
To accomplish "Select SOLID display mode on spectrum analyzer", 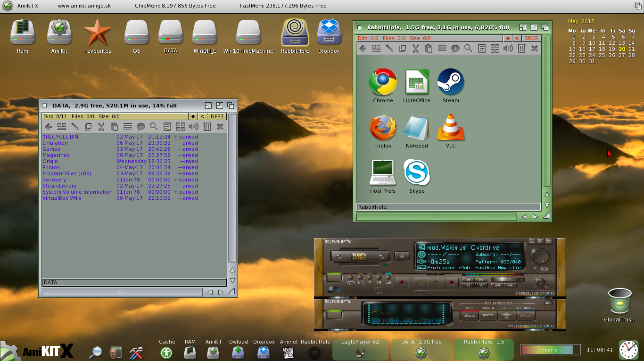I will point(470,316).
